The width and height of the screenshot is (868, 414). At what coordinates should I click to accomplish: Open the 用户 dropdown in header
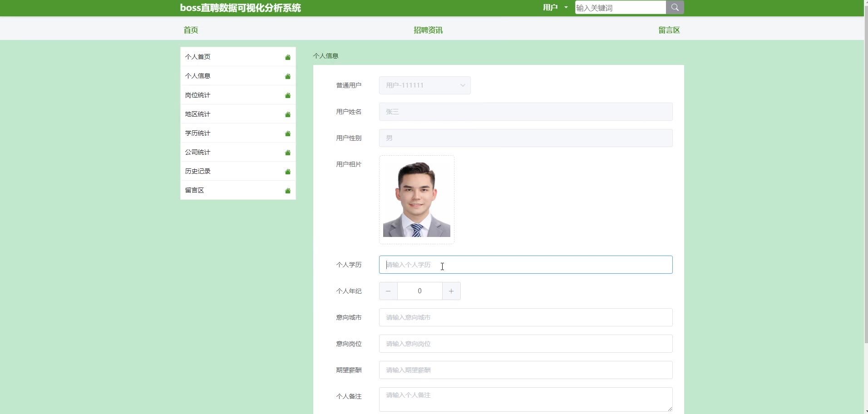tap(555, 7)
